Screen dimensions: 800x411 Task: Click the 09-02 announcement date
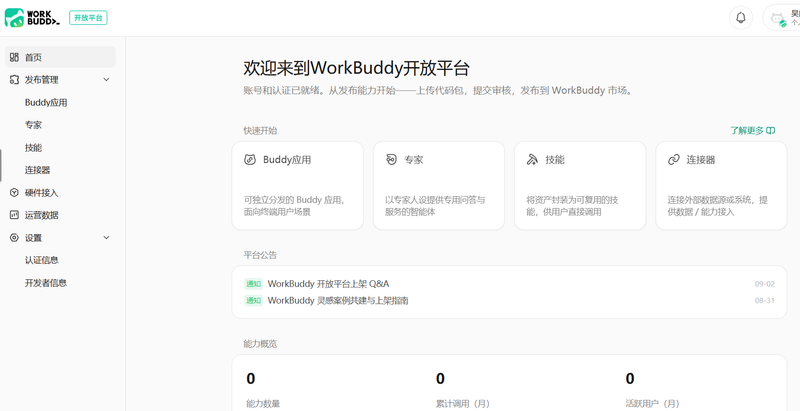764,284
